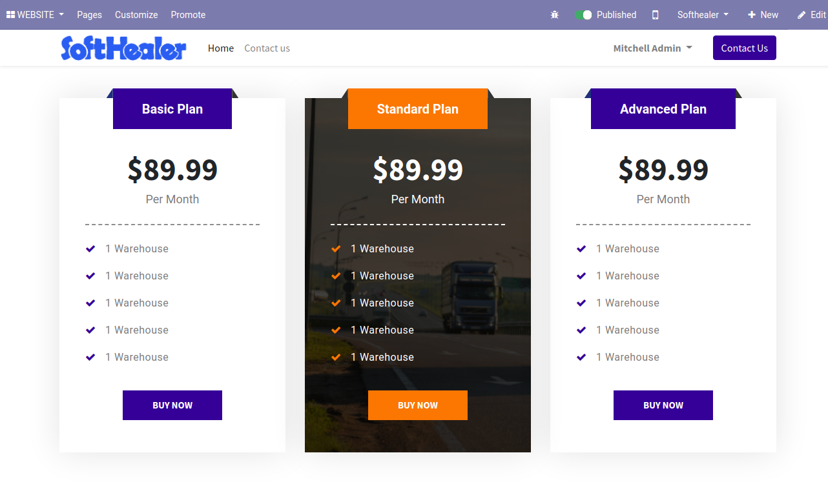This screenshot has height=504, width=828.
Task: Click the bug debug icon in top bar
Action: click(x=554, y=15)
